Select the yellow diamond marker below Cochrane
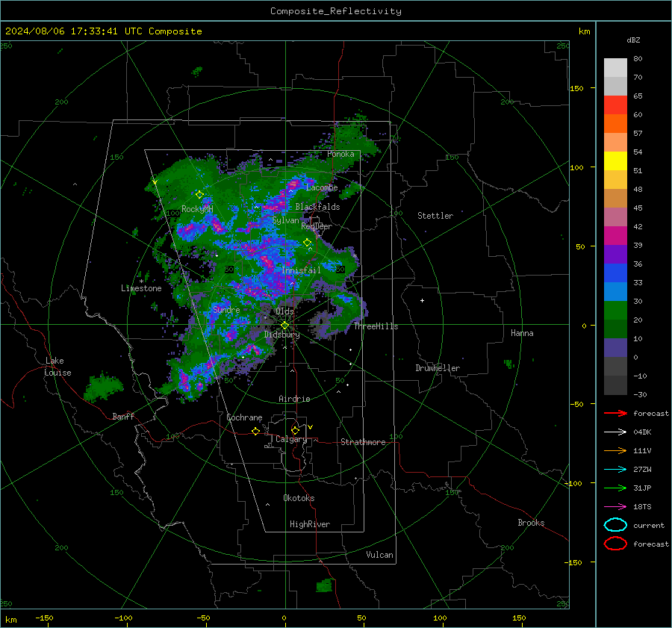Image resolution: width=672 pixels, height=628 pixels. click(256, 432)
